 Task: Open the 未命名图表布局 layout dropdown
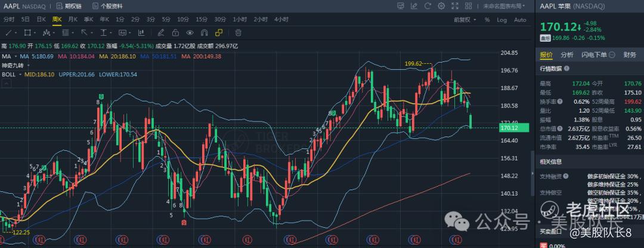coord(504,6)
